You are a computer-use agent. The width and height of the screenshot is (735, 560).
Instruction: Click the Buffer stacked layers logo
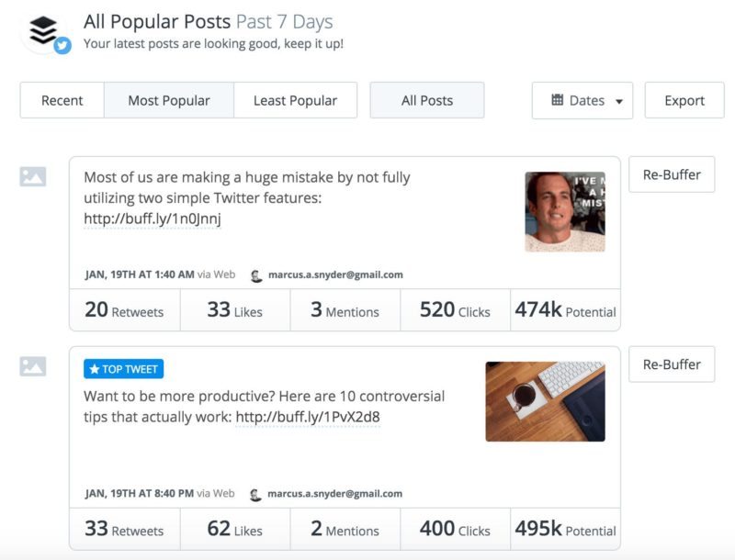coord(43,30)
